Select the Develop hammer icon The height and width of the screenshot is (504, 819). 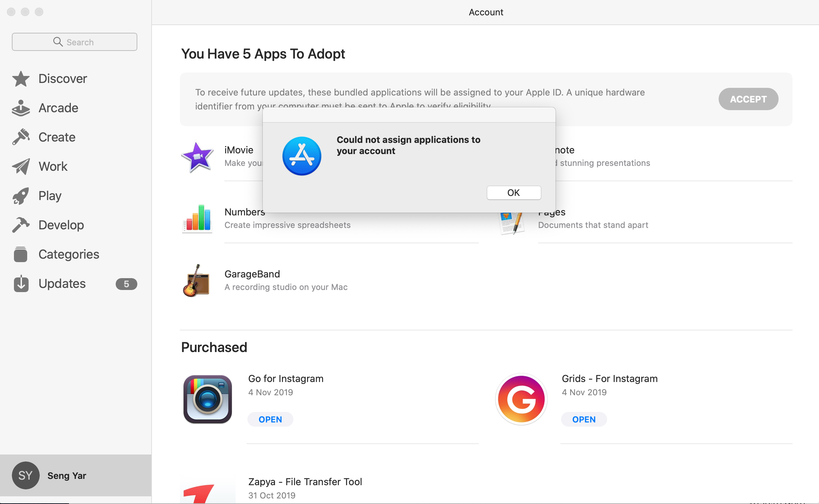pyautogui.click(x=21, y=225)
